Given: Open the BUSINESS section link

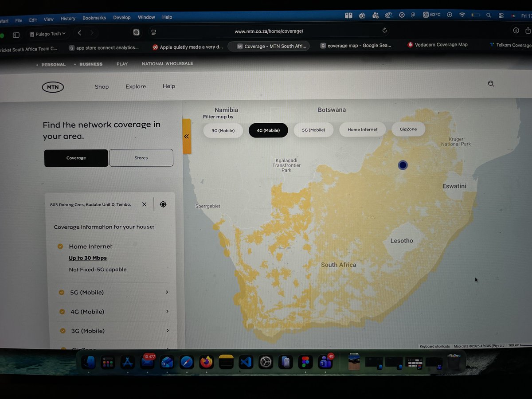Looking at the screenshot, I should tap(91, 64).
